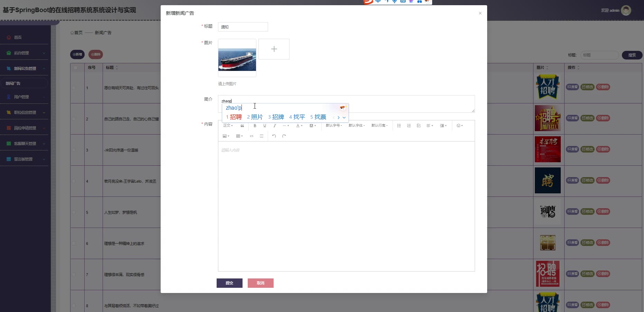Click the 标题 input field containing 通知
This screenshot has height=312, width=644.
(x=243, y=27)
